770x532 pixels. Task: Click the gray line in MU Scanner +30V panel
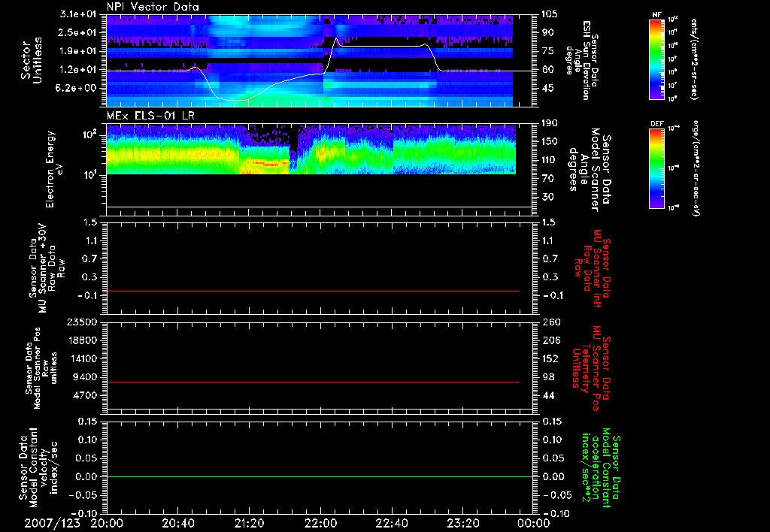(x=313, y=291)
